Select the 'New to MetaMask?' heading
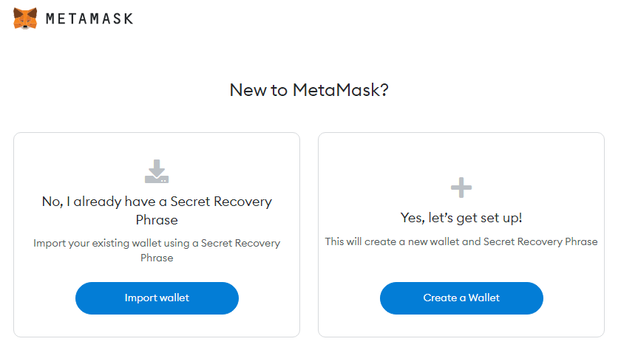Screen dimensions: 621x364 click(x=309, y=90)
